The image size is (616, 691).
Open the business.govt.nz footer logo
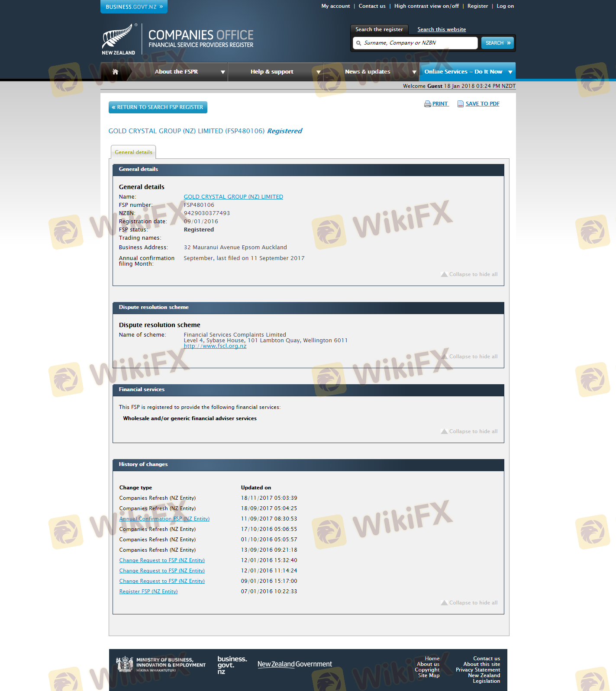point(232,665)
